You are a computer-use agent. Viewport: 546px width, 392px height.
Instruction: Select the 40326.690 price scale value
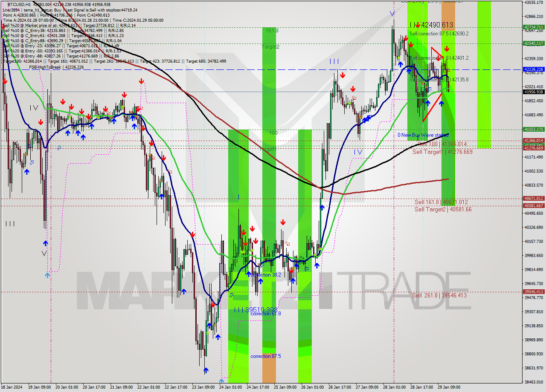[x=534, y=227]
